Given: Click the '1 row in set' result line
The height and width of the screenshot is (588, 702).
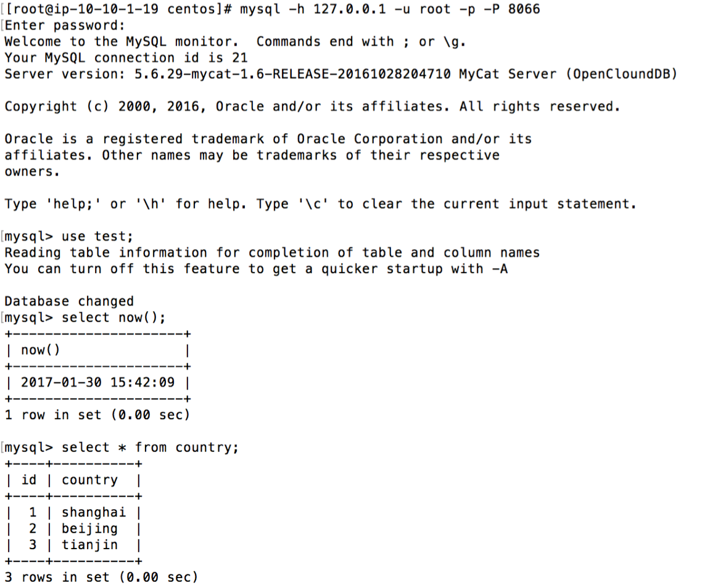Looking at the screenshot, I should [97, 415].
